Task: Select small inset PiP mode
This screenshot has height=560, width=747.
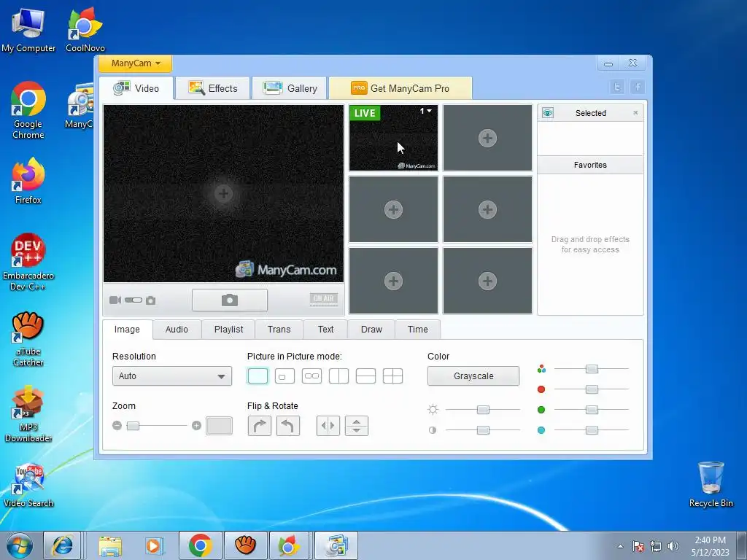Action: coord(285,376)
